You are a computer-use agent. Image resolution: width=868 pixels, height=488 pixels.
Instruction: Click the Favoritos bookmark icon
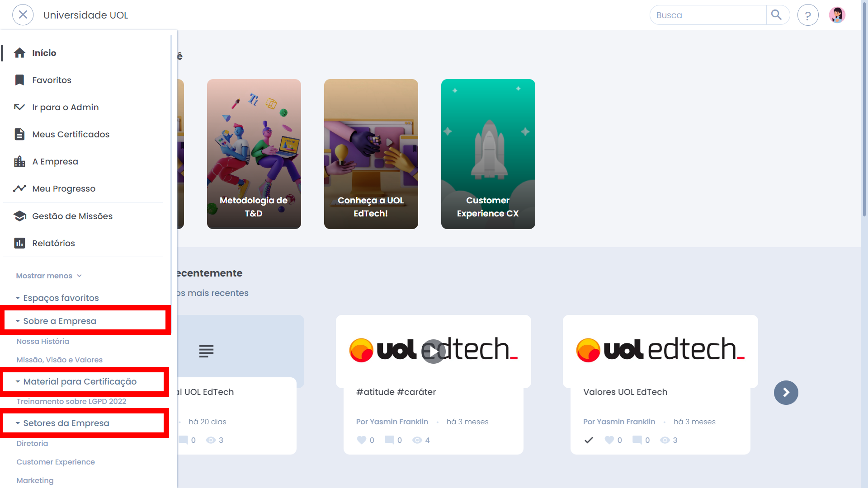point(19,80)
